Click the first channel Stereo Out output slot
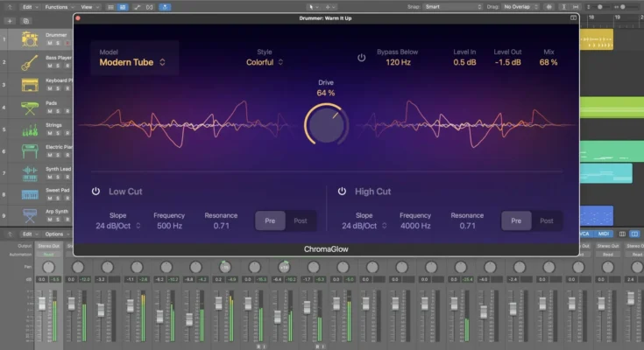Screen dimensions: 644x350 pos(48,246)
